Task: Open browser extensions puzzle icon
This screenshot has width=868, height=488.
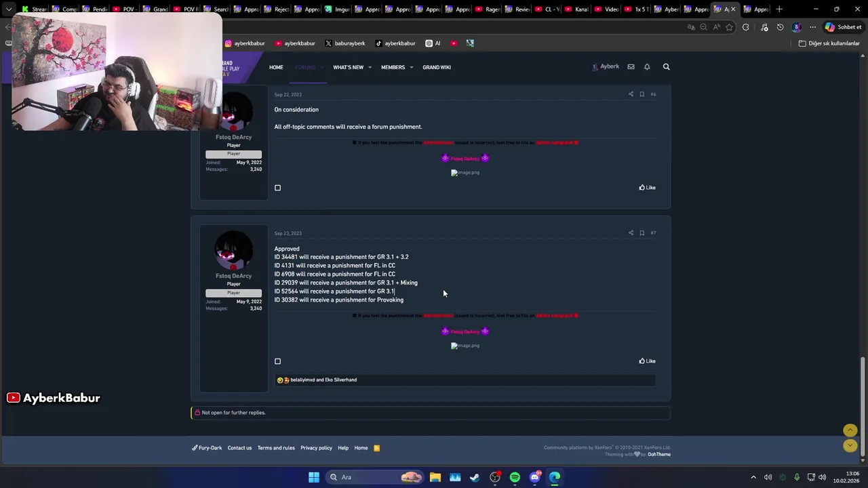Action: tap(746, 27)
